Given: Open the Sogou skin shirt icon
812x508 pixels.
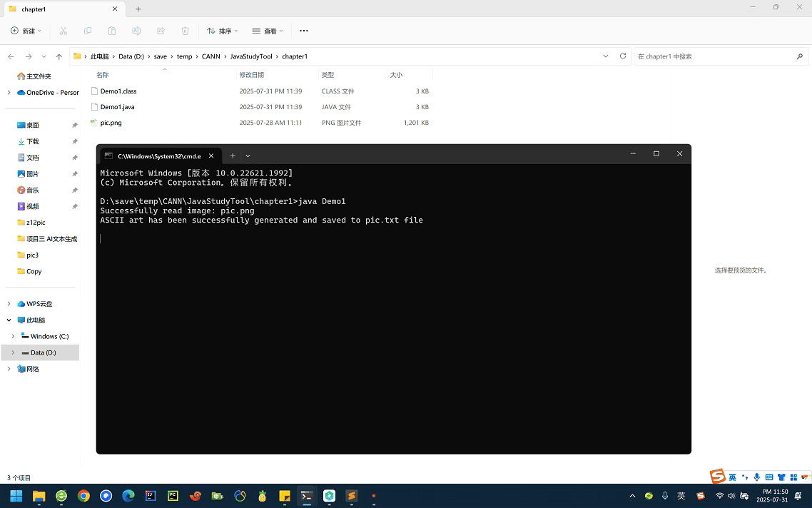Looking at the screenshot, I should point(781,477).
